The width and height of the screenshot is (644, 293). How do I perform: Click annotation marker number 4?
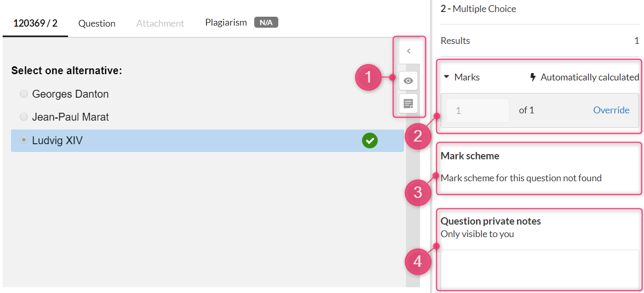click(417, 261)
